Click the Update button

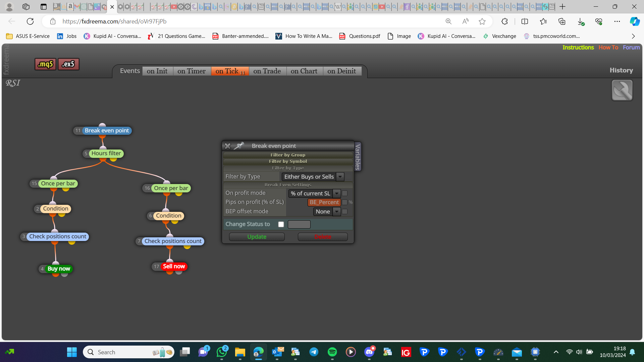coord(257,237)
